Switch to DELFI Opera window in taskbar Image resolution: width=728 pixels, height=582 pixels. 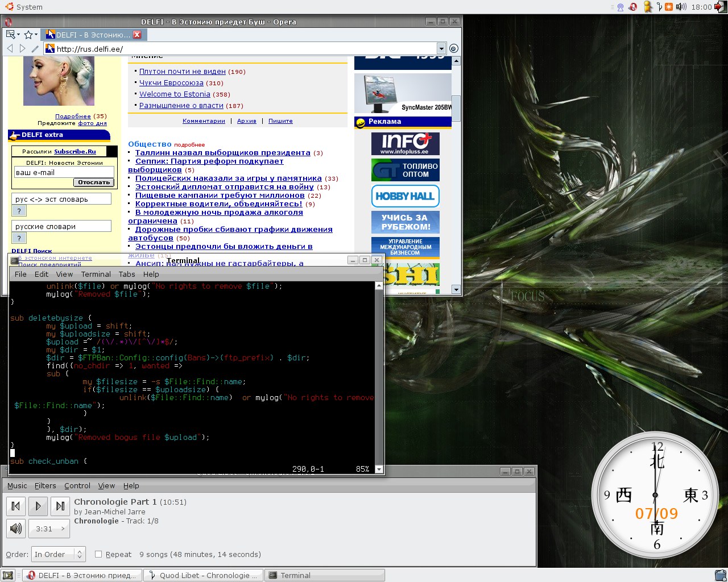(82, 575)
